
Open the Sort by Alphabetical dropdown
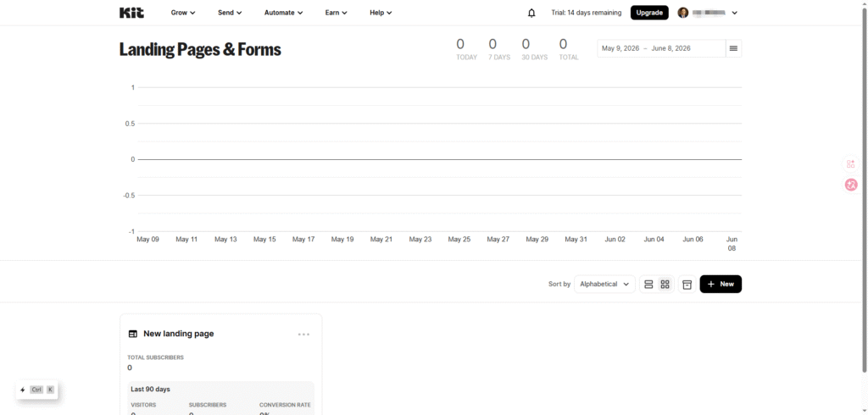click(x=604, y=284)
